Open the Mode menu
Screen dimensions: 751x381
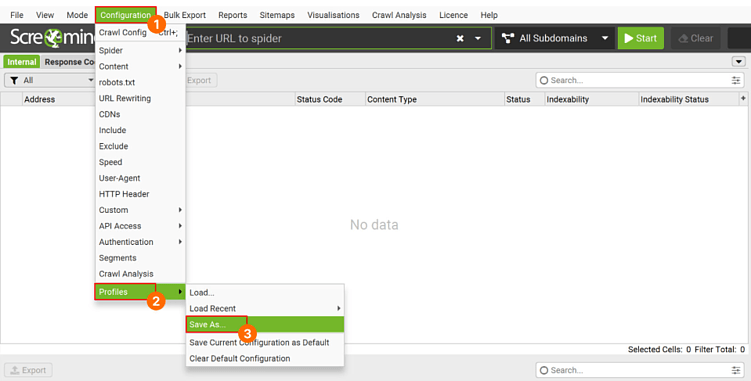77,15
